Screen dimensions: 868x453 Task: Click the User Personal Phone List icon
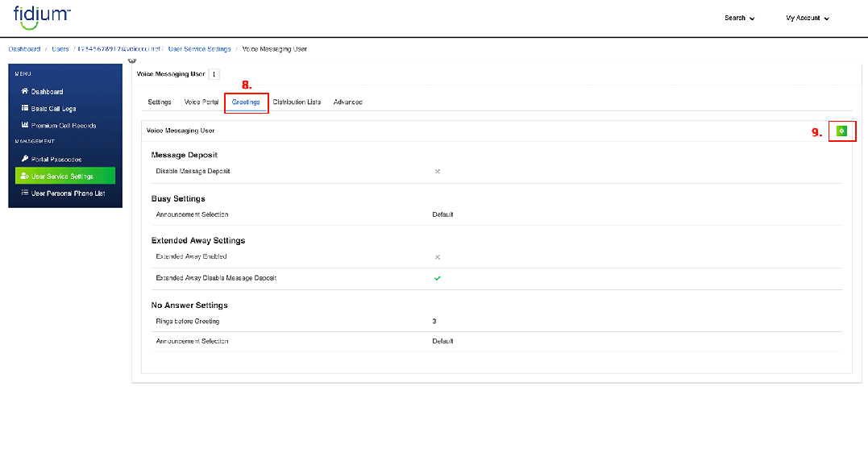tap(25, 193)
